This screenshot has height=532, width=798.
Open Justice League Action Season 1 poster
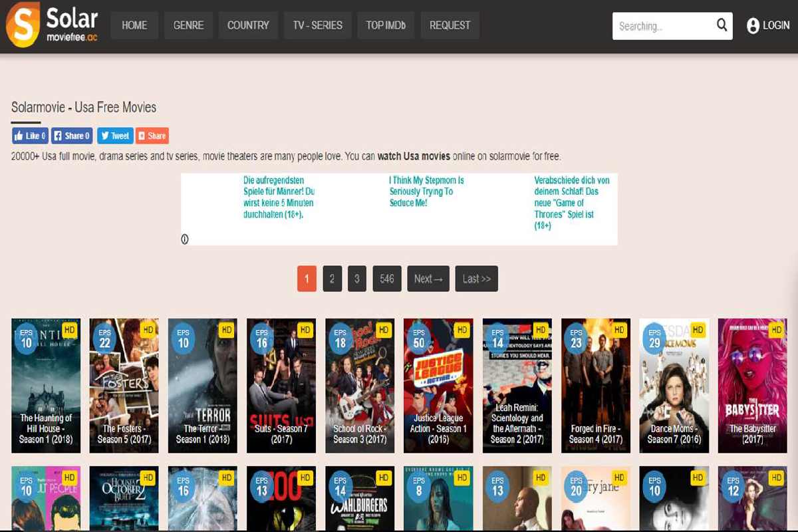(x=438, y=386)
